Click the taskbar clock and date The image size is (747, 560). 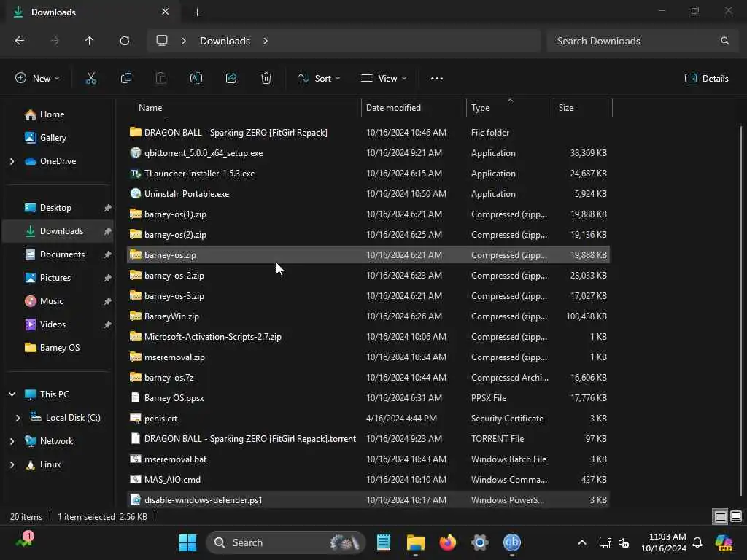664,542
